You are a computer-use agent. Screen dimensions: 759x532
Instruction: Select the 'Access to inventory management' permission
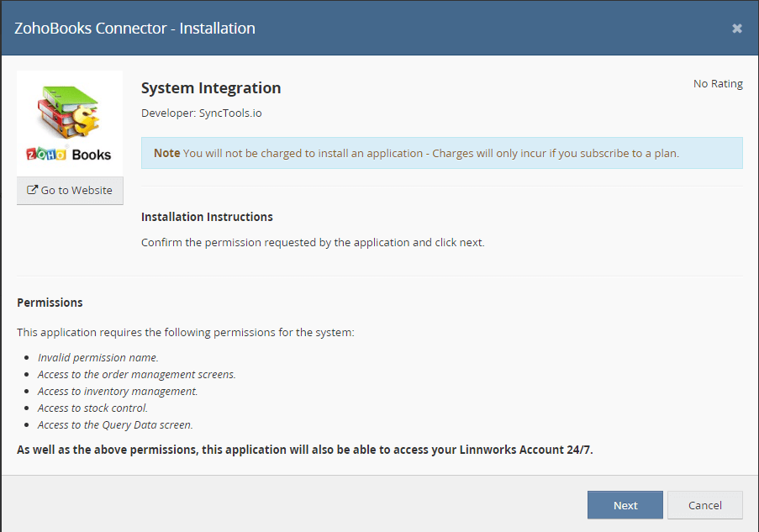tap(118, 391)
